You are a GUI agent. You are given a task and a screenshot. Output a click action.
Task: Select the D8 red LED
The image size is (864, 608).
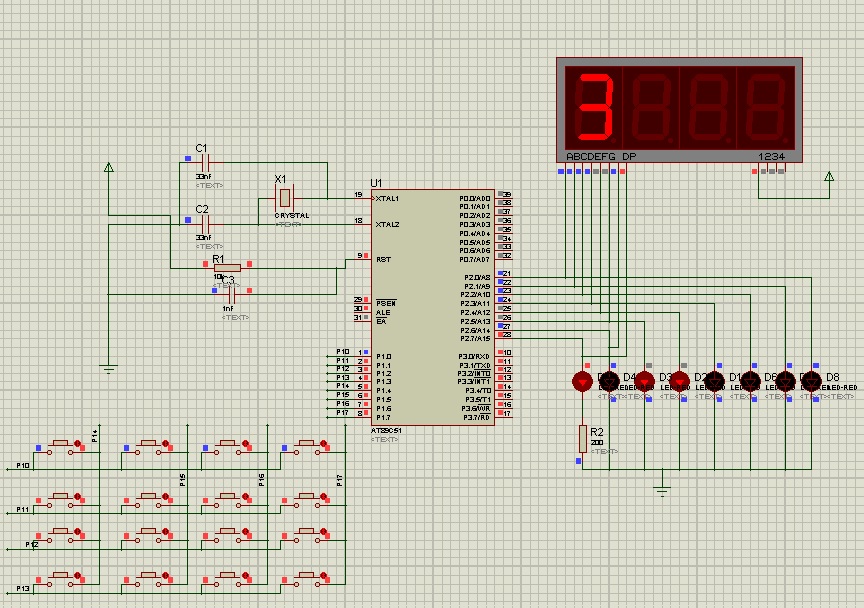(x=810, y=381)
